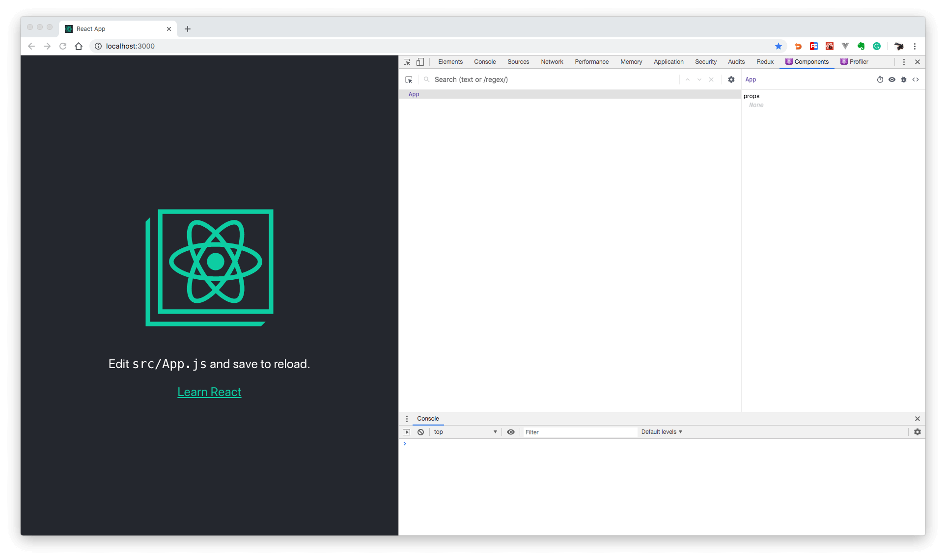Open the Grammarly green extension icon

tap(877, 46)
